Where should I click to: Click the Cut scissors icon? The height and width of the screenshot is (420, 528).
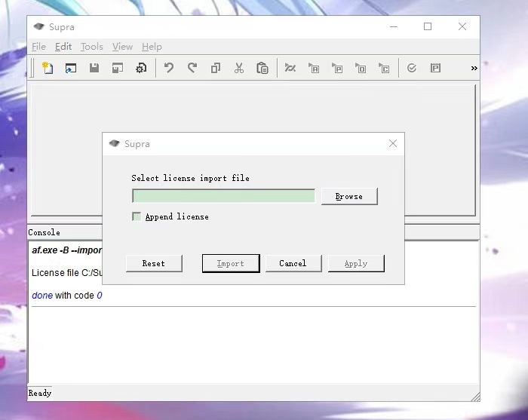click(x=239, y=68)
